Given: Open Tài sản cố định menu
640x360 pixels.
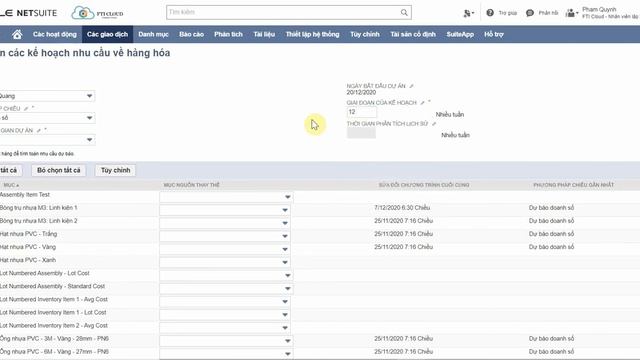Looking at the screenshot, I should pos(413,34).
